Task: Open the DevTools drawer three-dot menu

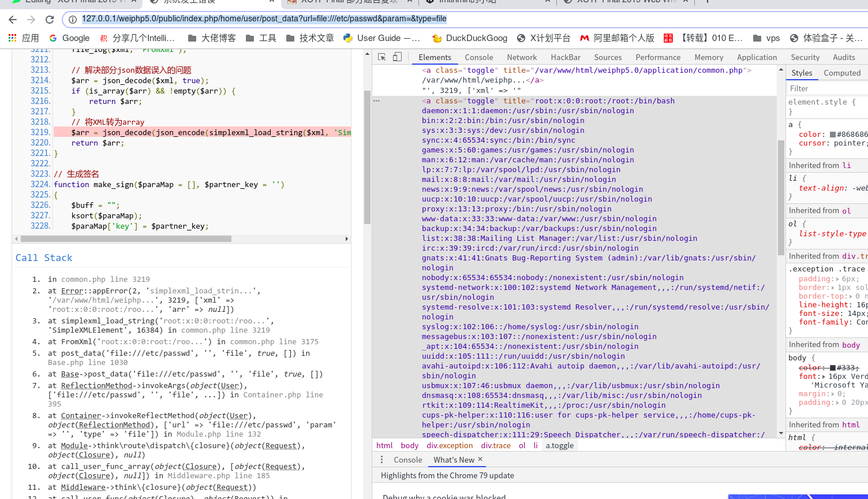Action: pyautogui.click(x=381, y=460)
